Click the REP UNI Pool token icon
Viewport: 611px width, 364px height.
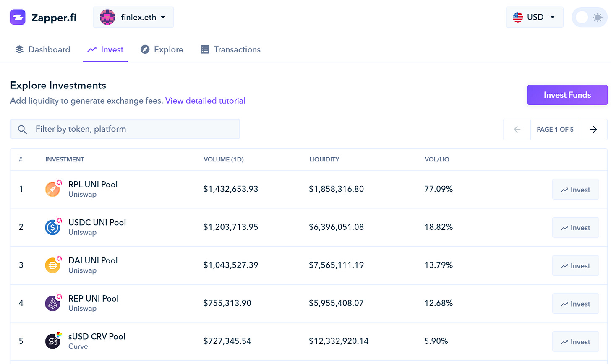[53, 303]
